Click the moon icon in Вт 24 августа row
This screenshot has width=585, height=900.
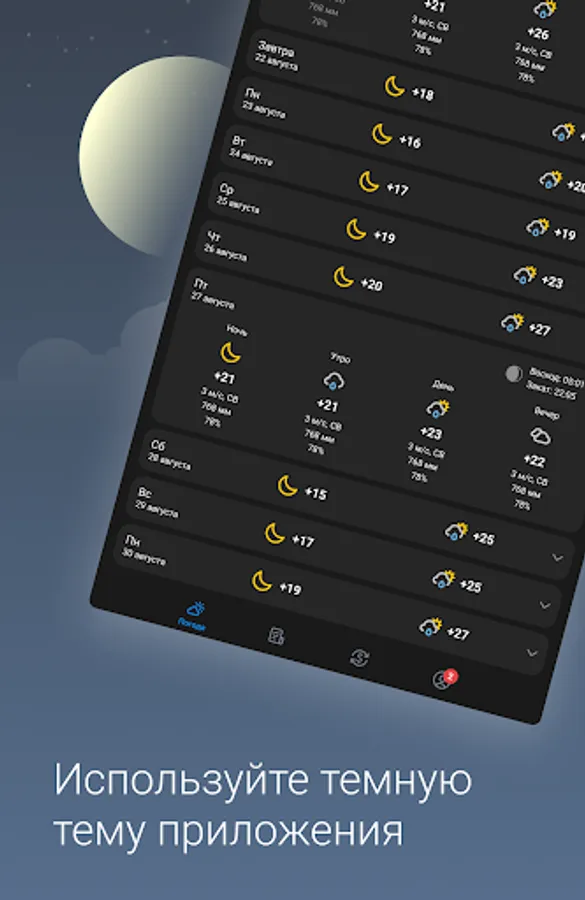click(x=369, y=182)
